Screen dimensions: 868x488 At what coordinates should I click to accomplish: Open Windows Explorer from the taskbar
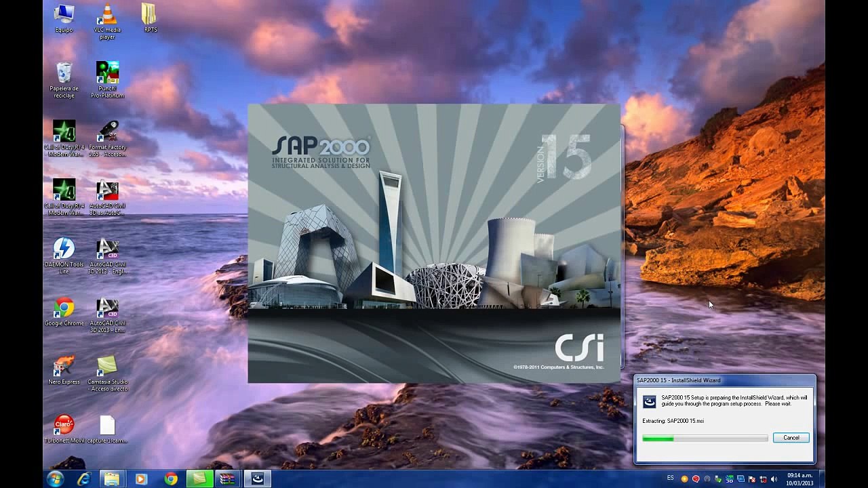[x=112, y=479]
